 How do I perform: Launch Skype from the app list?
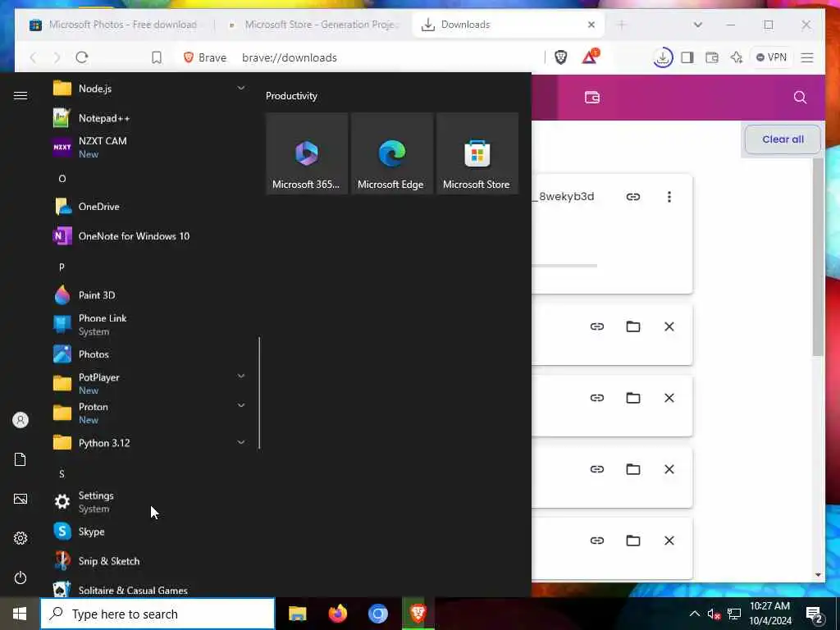point(150,532)
